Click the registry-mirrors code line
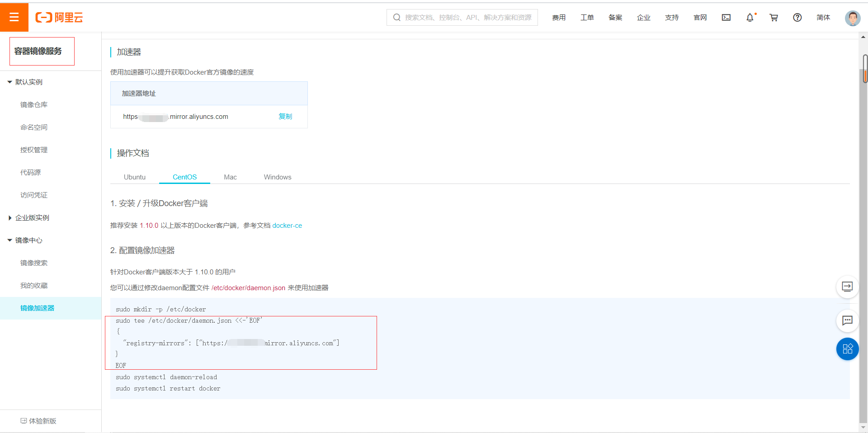This screenshot has width=868, height=433. point(231,344)
